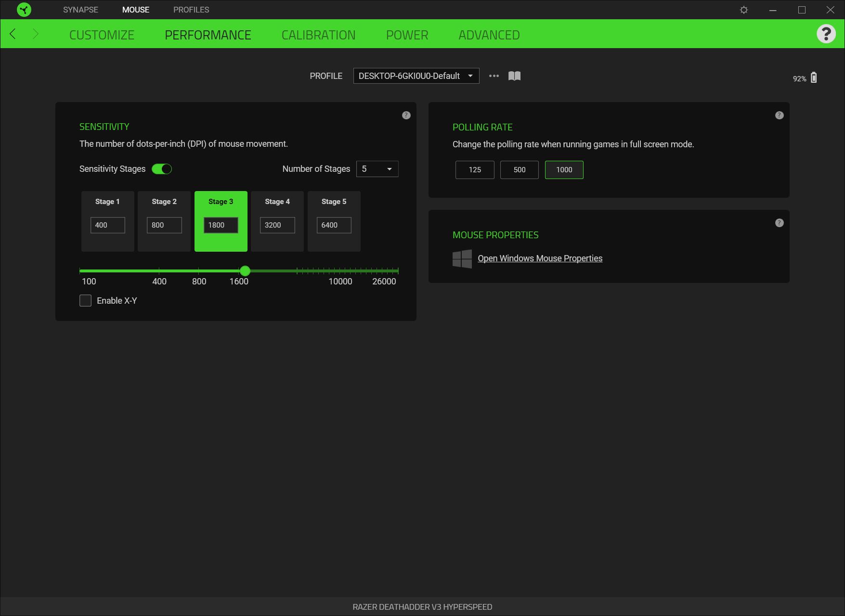Open Synapse settings gear
Image resolution: width=845 pixels, height=616 pixels.
tap(744, 10)
